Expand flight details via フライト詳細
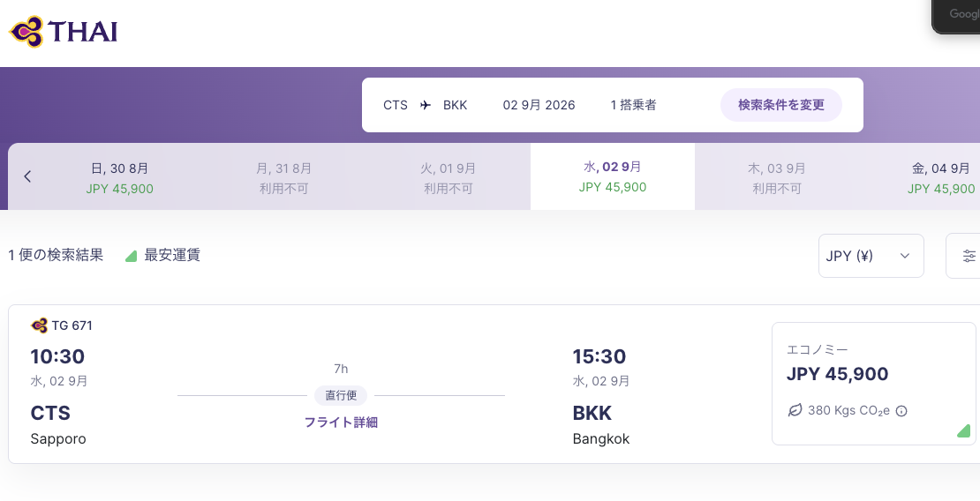Viewport: 980px width, 501px height. (341, 422)
